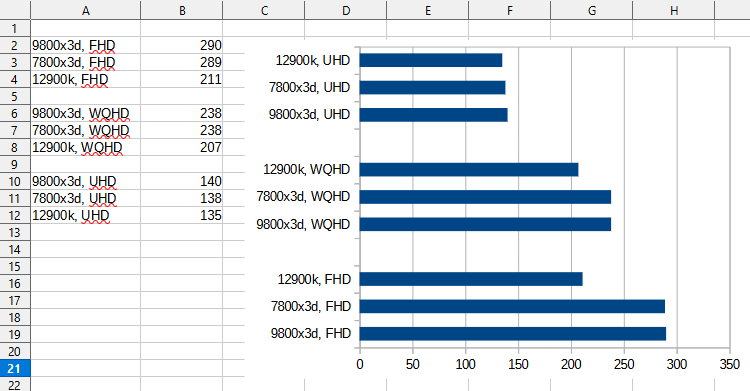750x391 pixels.
Task: Select column C header
Action: 264,10
